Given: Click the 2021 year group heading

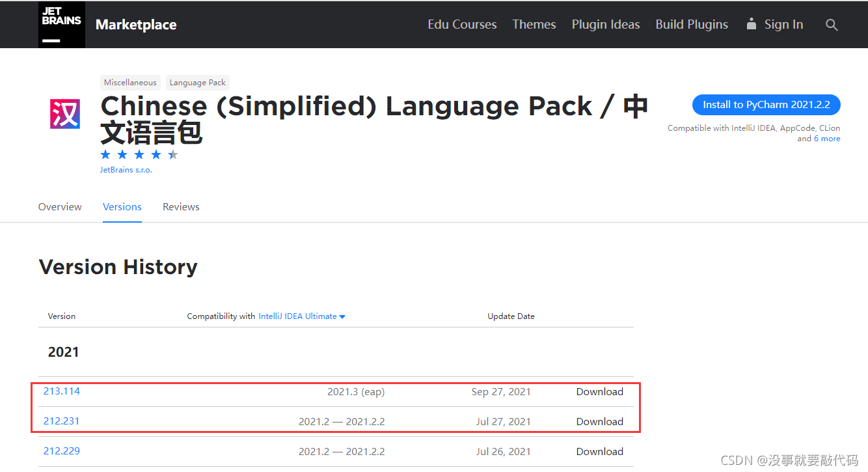Looking at the screenshot, I should [x=63, y=352].
